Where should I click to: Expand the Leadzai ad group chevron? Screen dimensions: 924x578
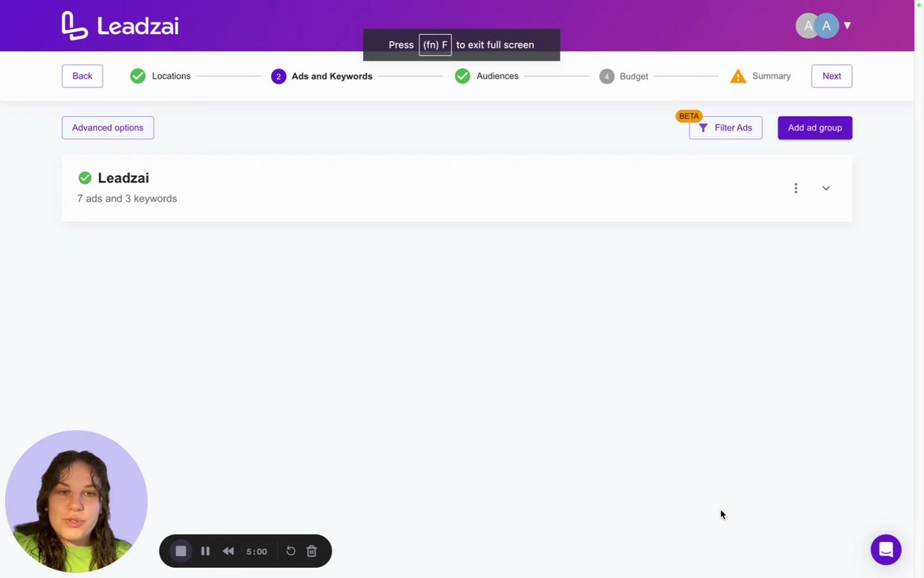coord(826,188)
